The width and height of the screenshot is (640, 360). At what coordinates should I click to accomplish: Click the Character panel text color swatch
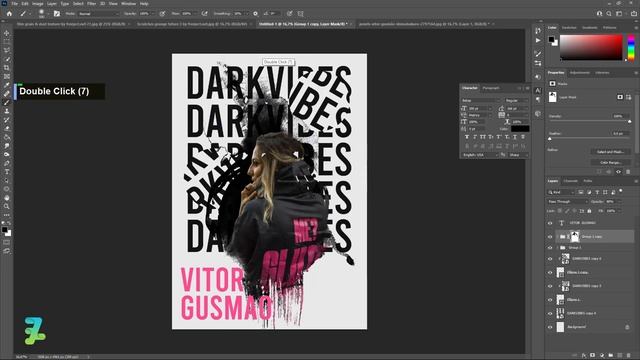click(x=520, y=129)
